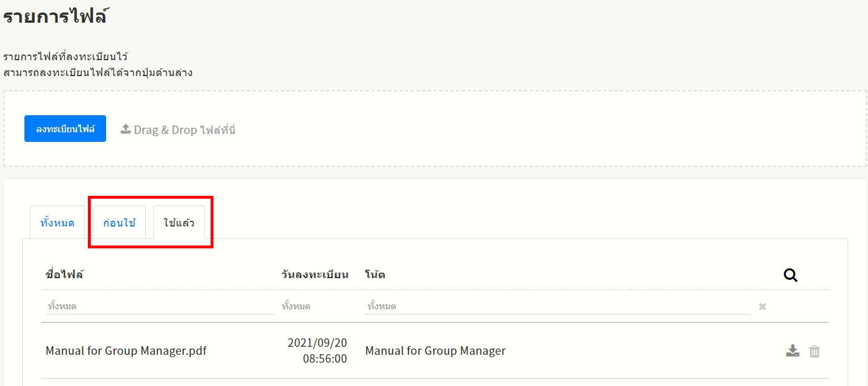Focus the file name filter field

(x=159, y=307)
